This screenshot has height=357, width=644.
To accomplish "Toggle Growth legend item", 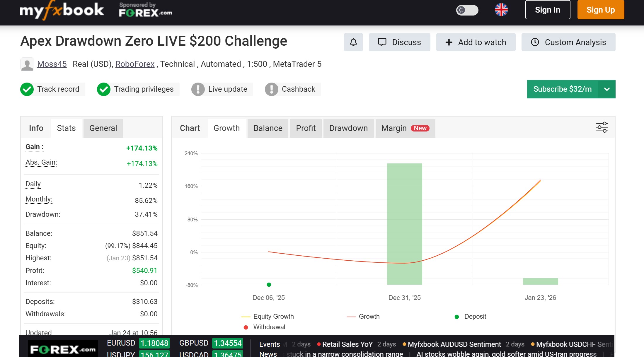I will [363, 317].
